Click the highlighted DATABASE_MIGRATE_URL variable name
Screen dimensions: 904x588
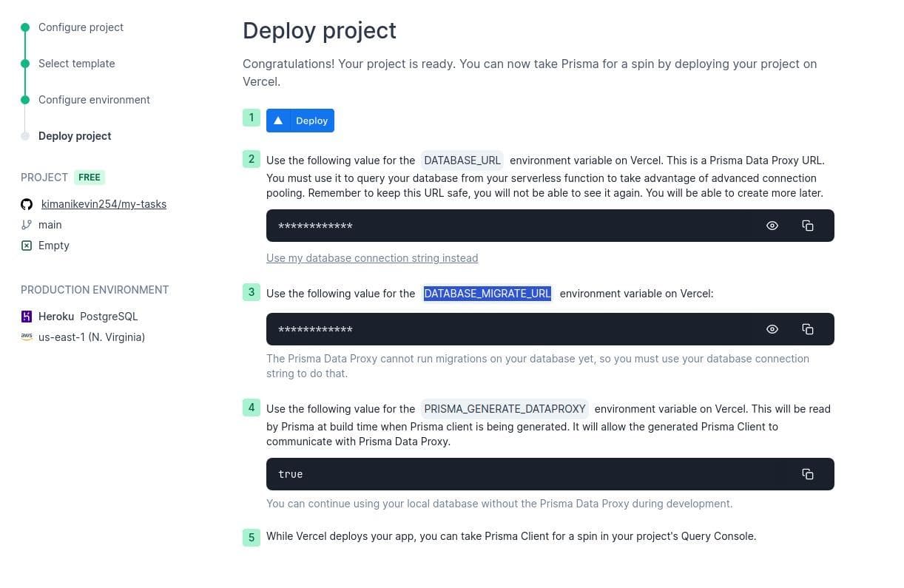click(488, 294)
